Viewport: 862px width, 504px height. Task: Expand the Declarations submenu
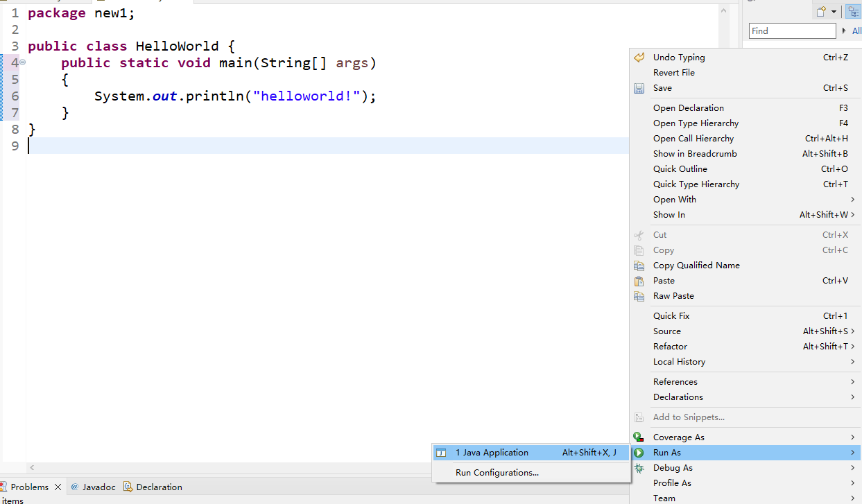coord(852,397)
